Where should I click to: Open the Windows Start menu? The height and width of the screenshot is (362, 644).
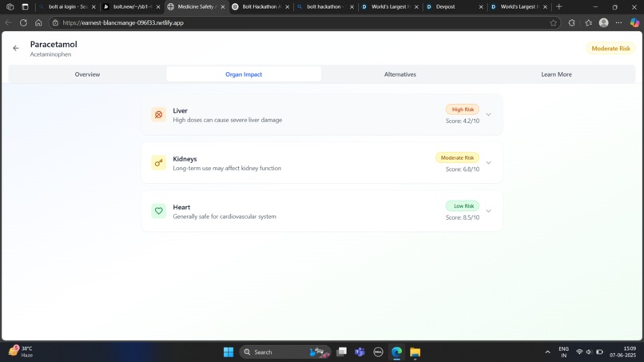(229, 352)
